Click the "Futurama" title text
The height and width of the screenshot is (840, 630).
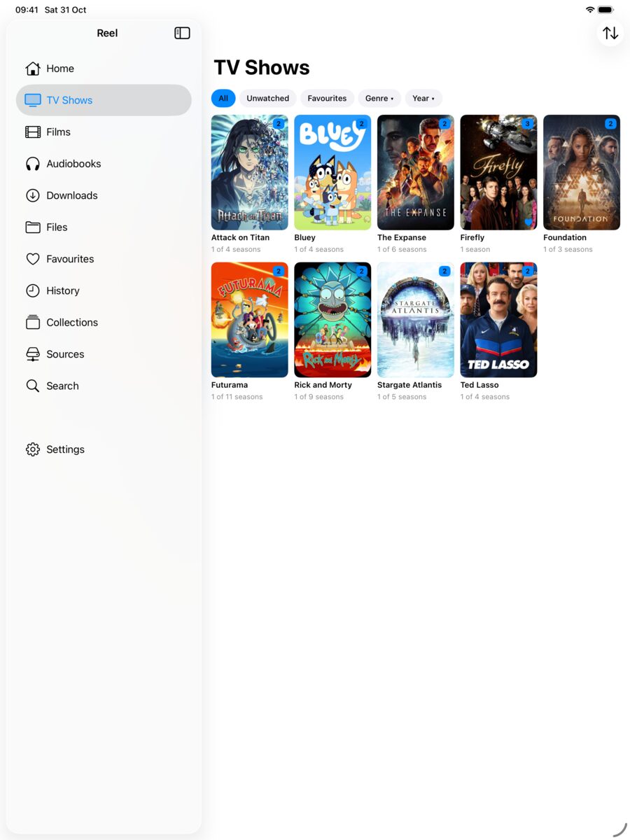pyautogui.click(x=230, y=385)
